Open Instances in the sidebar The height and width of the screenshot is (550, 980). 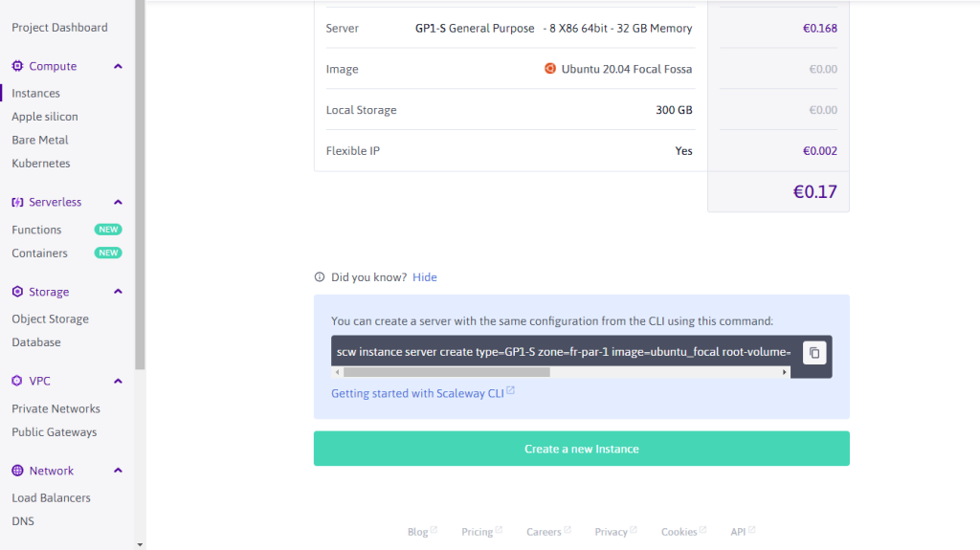35,94
